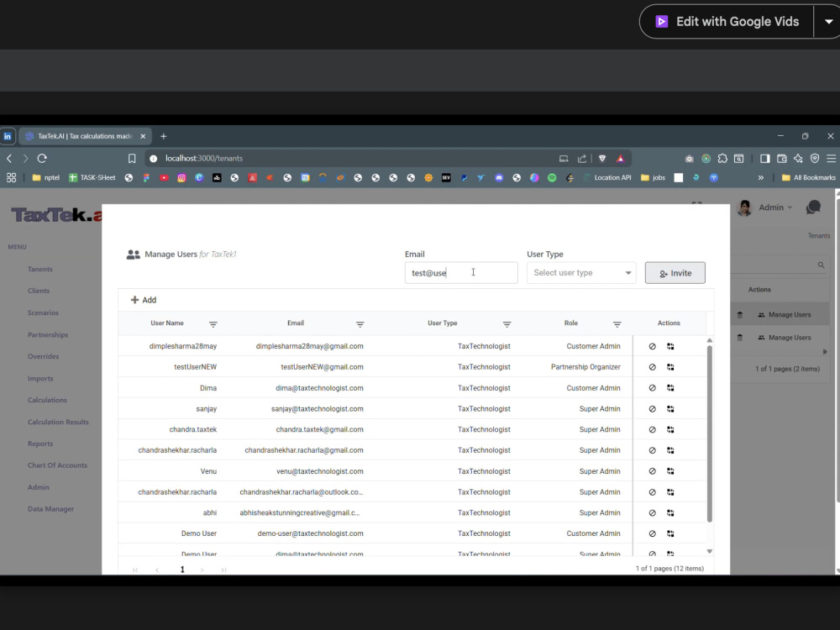Viewport: 840px width, 630px height.
Task: Open the Email column filter
Action: [x=360, y=324]
